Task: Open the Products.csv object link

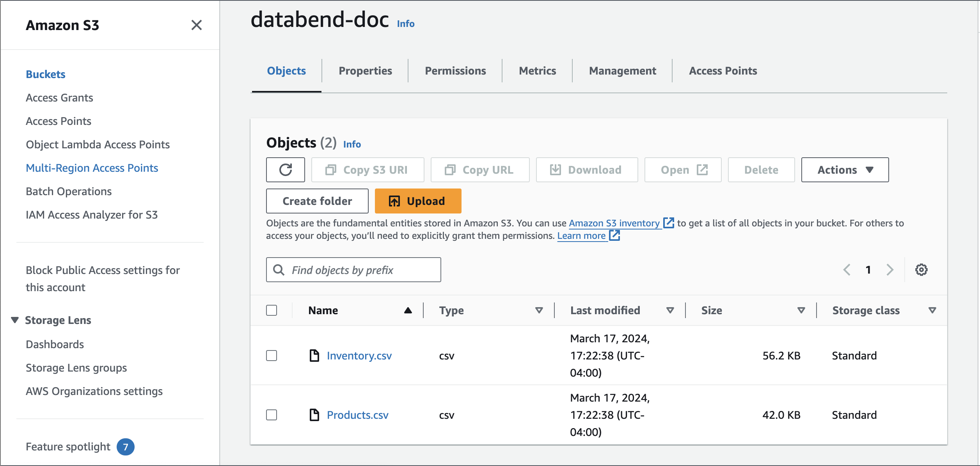Action: point(357,415)
